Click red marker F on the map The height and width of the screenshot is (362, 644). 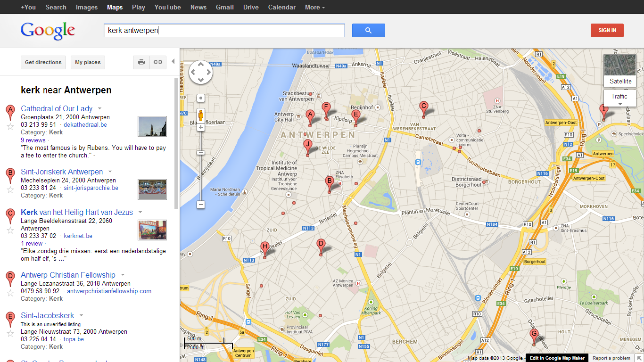pyautogui.click(x=326, y=110)
